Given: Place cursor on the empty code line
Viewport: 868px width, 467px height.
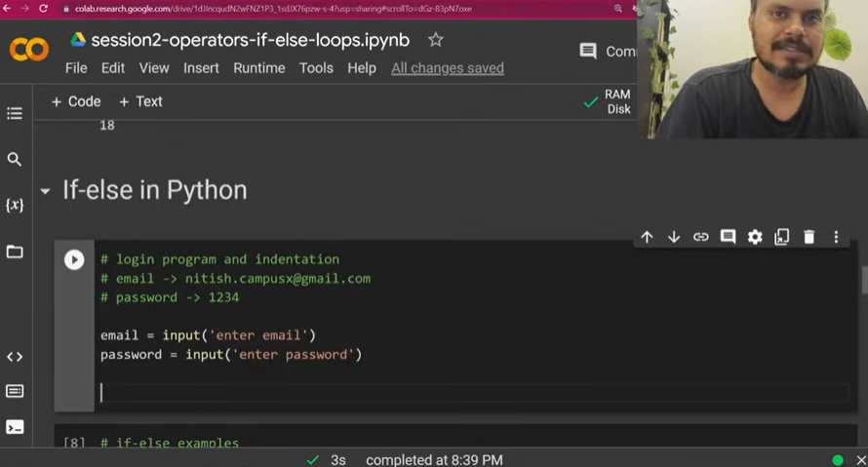Looking at the screenshot, I should (x=474, y=392).
